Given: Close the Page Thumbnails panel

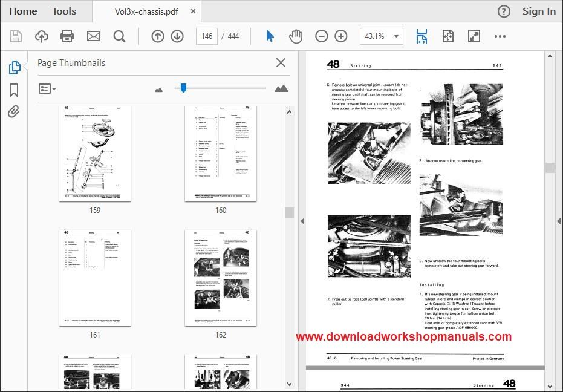Looking at the screenshot, I should point(281,62).
